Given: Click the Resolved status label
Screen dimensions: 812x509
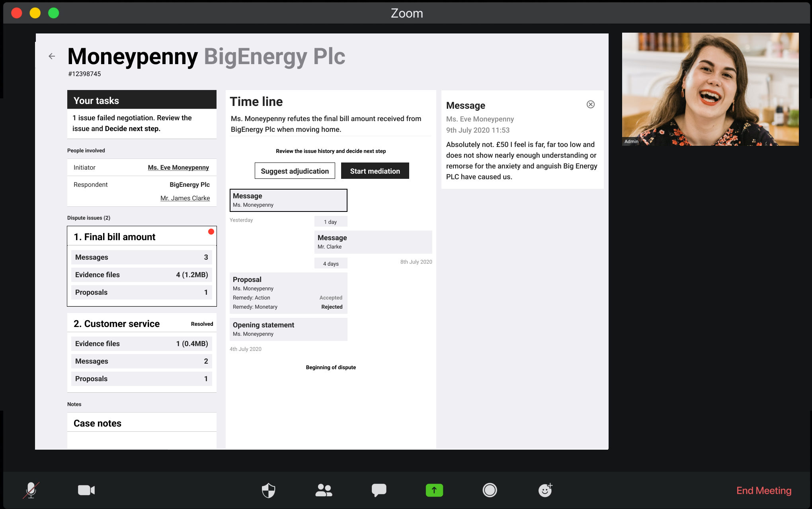Looking at the screenshot, I should pyautogui.click(x=202, y=324).
